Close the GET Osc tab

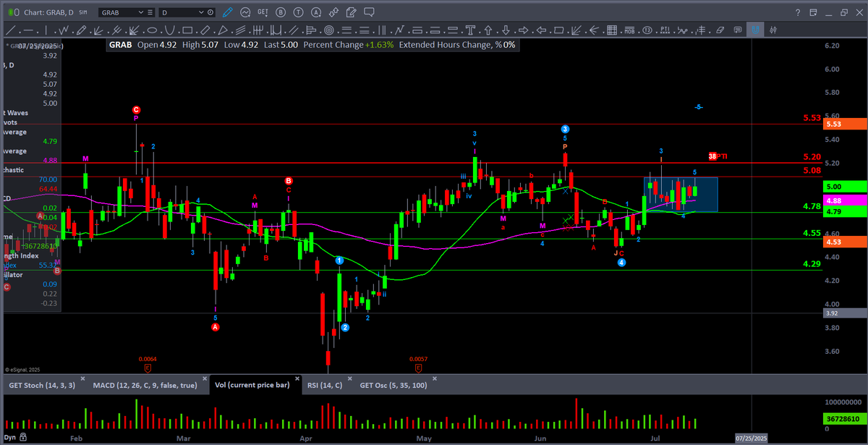point(436,379)
